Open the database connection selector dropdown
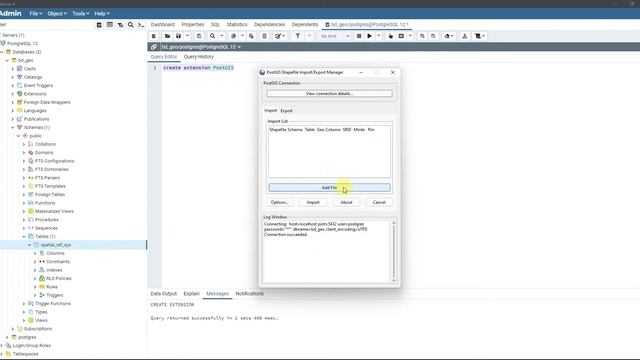640x360 pixels. [201, 47]
